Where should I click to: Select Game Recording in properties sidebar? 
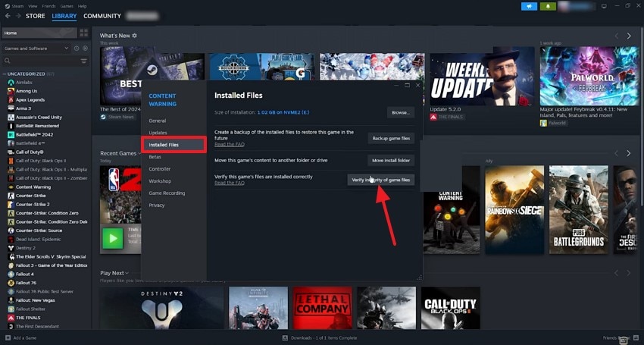pos(167,193)
